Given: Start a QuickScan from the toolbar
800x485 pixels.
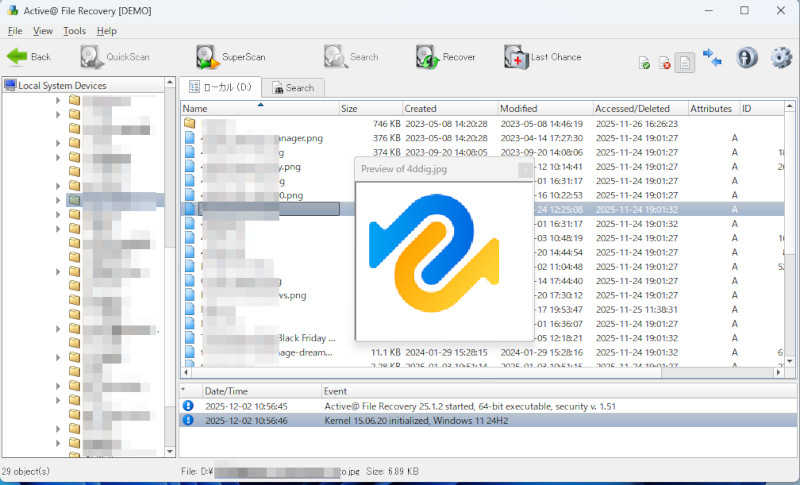Looking at the screenshot, I should [115, 57].
